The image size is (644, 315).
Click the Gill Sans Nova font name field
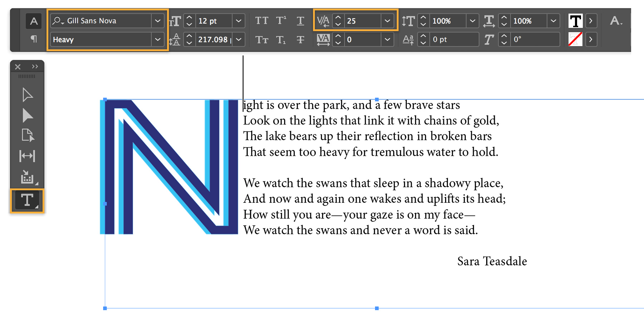click(x=102, y=21)
